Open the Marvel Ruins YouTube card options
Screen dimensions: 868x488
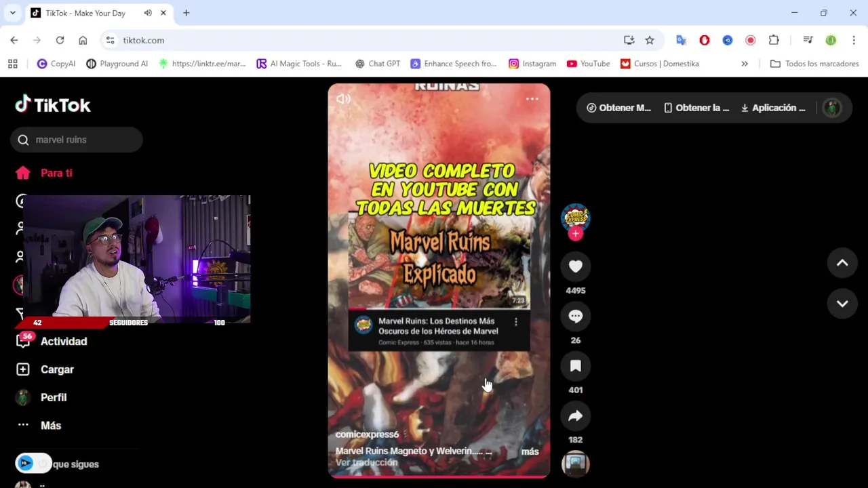pos(516,322)
